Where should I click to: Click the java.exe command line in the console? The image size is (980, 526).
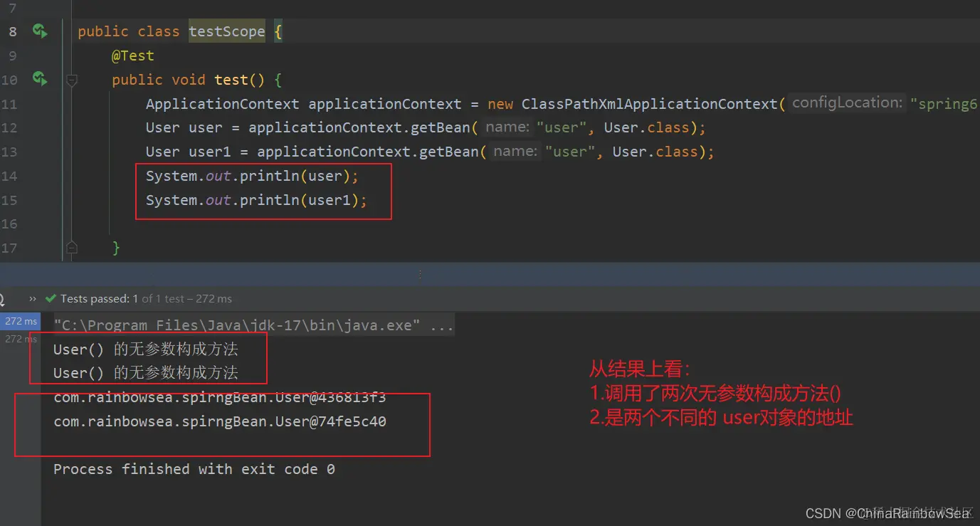(x=253, y=325)
